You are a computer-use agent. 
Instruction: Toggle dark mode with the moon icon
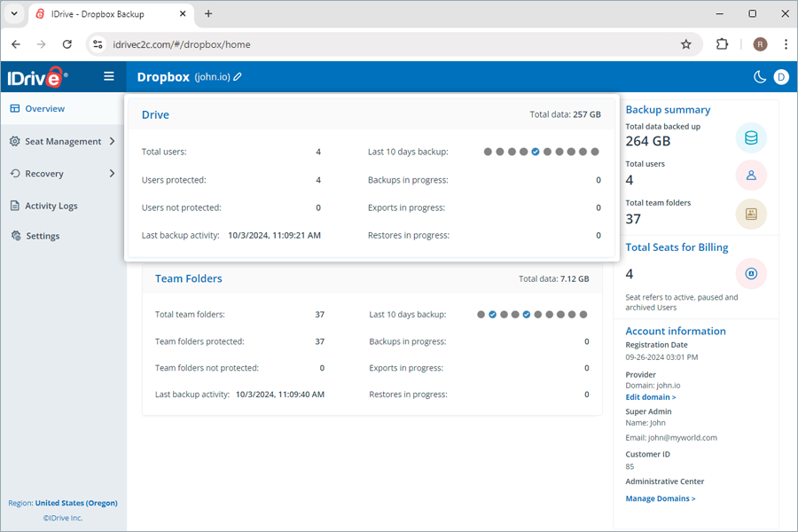click(759, 77)
